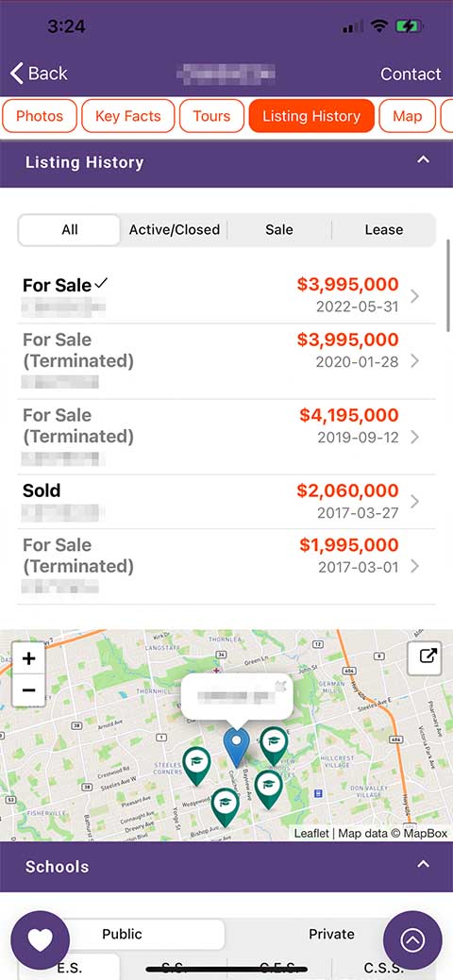Select the blue property location pin
This screenshot has width=453, height=980.
[x=237, y=748]
